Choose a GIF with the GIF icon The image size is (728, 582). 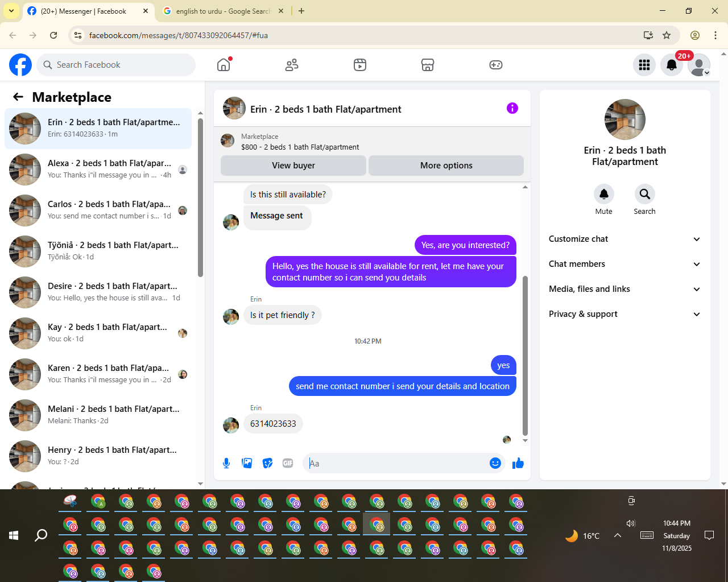pyautogui.click(x=288, y=463)
